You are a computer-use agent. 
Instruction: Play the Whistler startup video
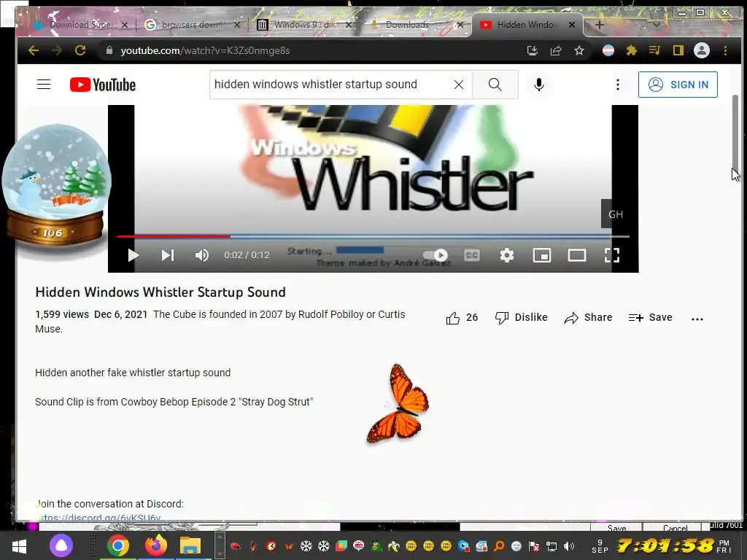[133, 255]
